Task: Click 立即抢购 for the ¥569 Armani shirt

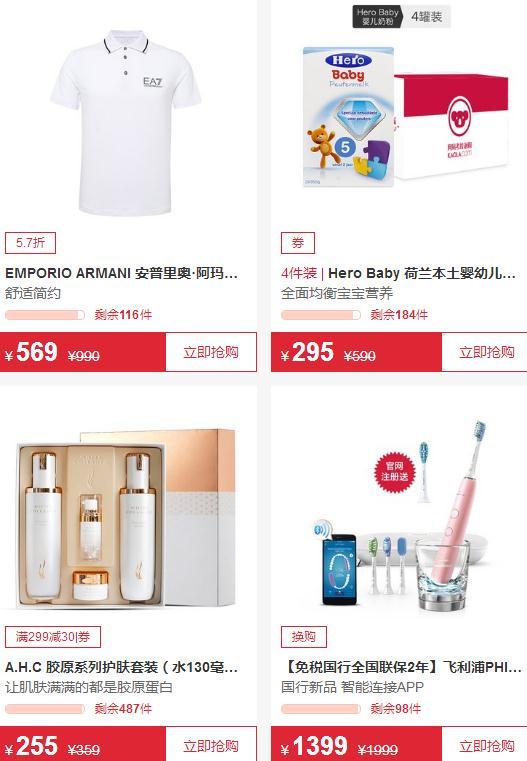Action: 211,352
